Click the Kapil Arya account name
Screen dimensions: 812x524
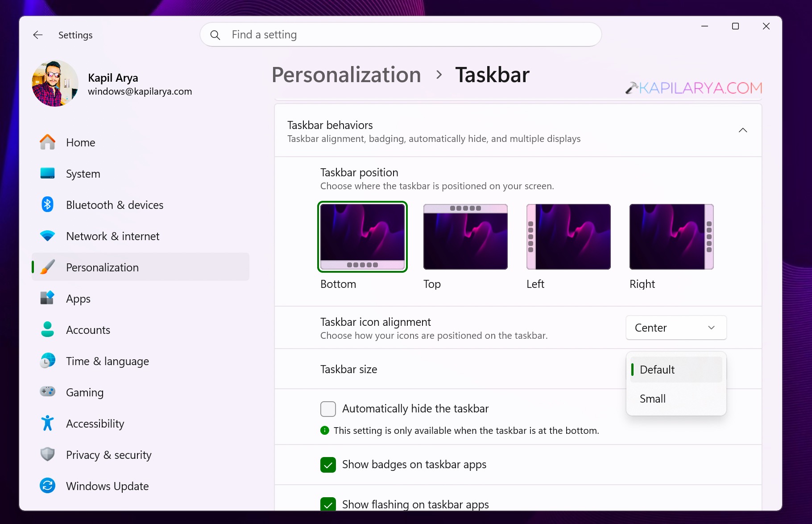click(x=113, y=78)
